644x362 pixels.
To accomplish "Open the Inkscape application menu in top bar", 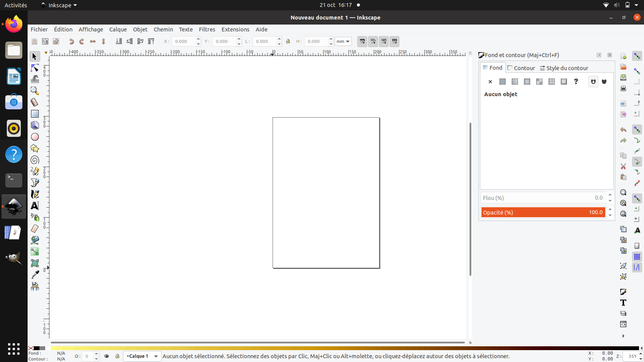I will [x=59, y=5].
